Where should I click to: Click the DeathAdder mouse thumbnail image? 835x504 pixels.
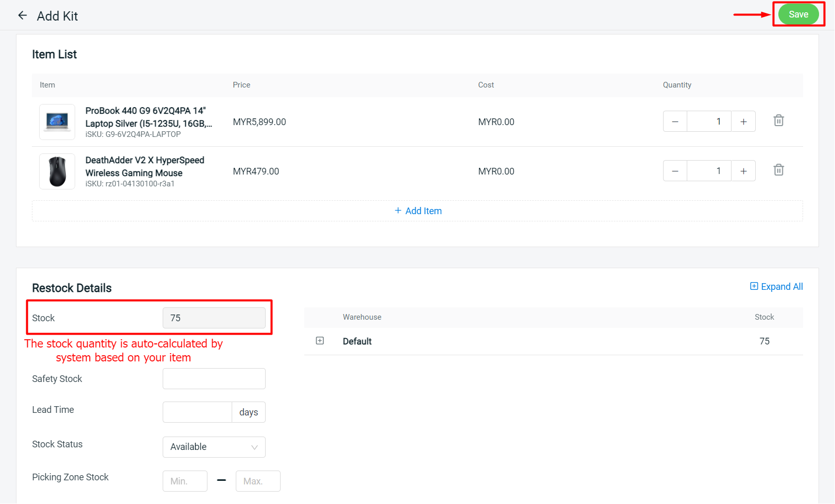57,171
